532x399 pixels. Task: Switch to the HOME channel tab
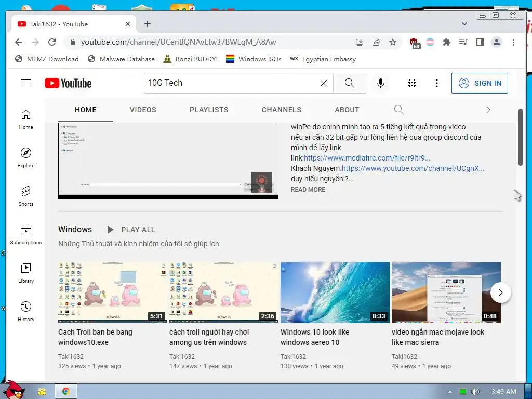(x=86, y=110)
